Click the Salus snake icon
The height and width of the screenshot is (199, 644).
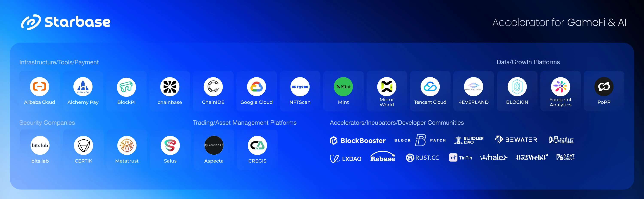pos(170,145)
